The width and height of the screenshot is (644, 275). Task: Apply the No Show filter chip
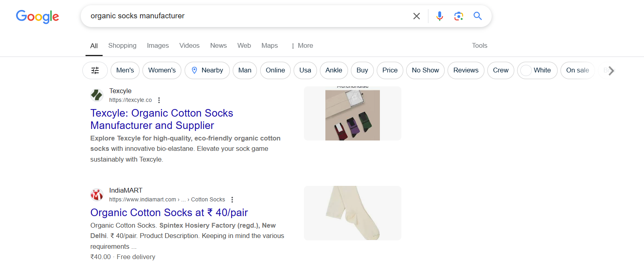[x=425, y=70]
